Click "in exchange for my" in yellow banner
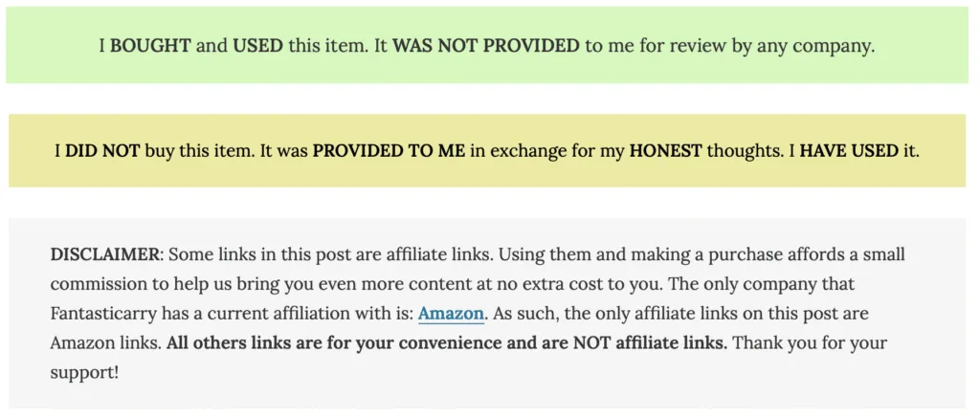The image size is (980, 418). [x=546, y=151]
